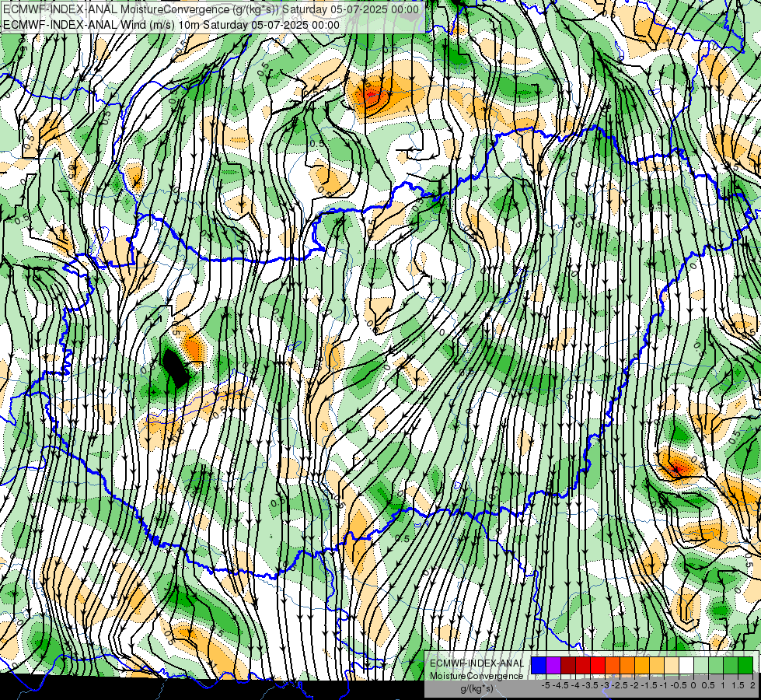This screenshot has height=700, width=761.
Task: Click the MoistureConvergence label in the legend
Action: [476, 676]
